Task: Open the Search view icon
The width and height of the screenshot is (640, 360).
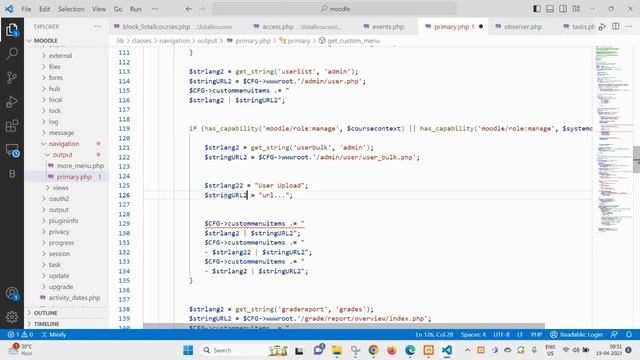Action: tap(12, 53)
